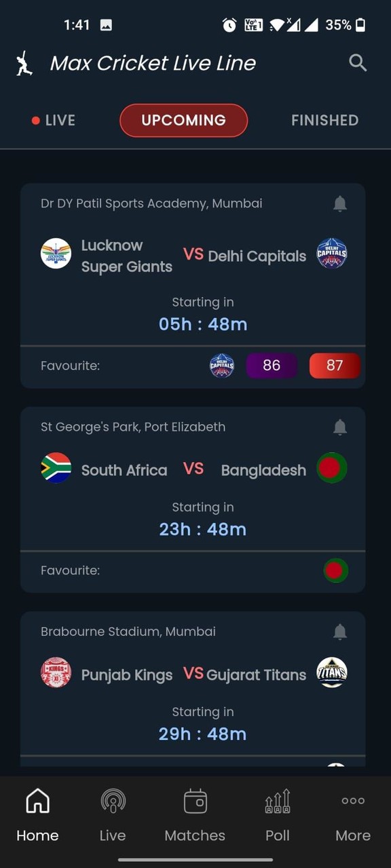Click the favourite rating 86 for Delhi Capitals
This screenshot has height=868, width=391.
coord(272,366)
